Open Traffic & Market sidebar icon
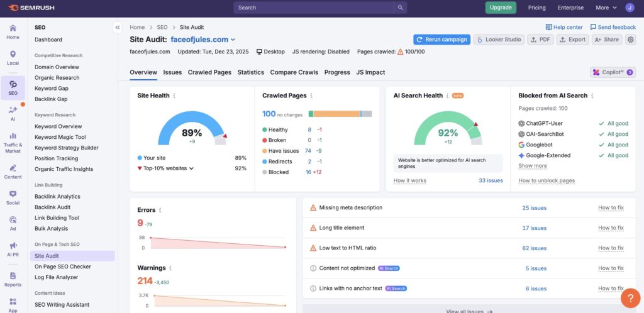 (13, 143)
